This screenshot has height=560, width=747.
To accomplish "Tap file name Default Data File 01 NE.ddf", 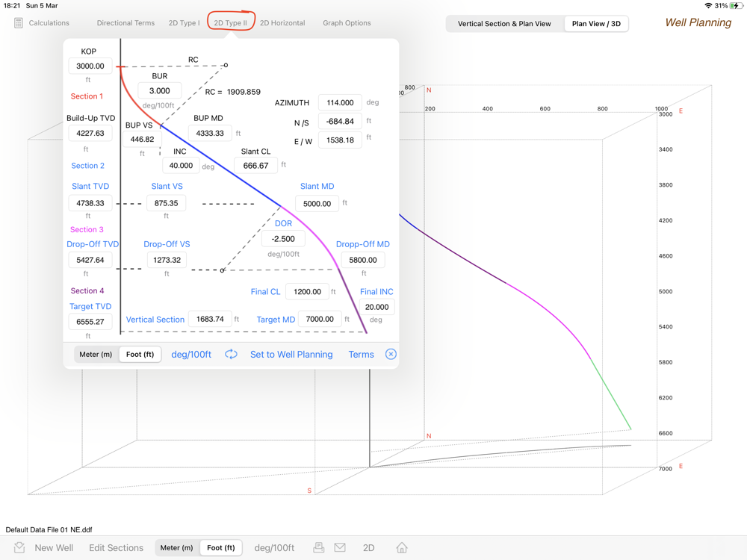I will (49, 529).
